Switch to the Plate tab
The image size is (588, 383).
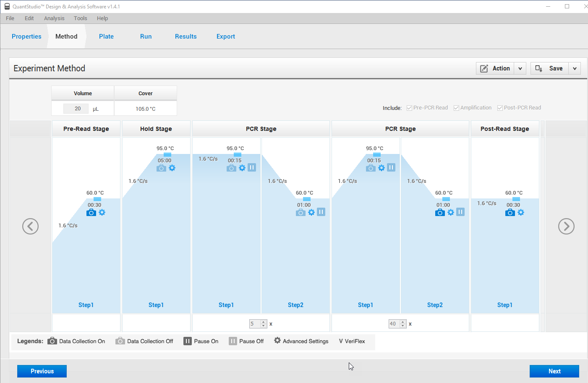point(106,36)
